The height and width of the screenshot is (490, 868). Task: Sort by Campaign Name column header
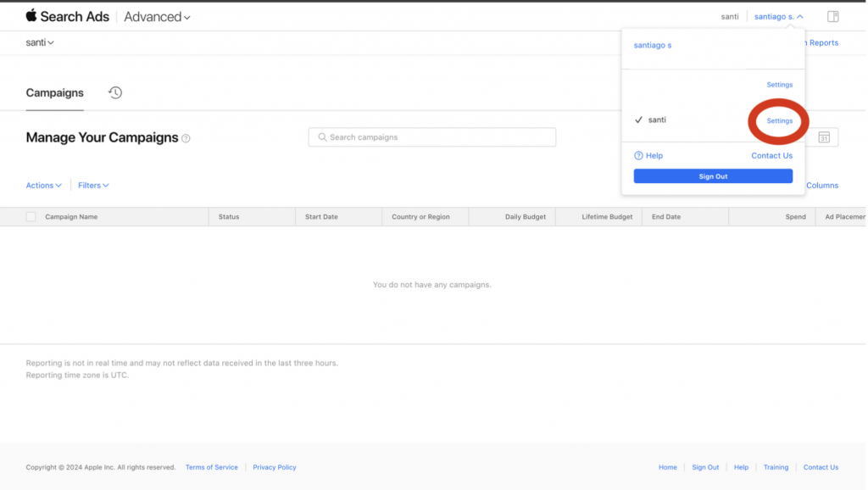pyautogui.click(x=71, y=216)
